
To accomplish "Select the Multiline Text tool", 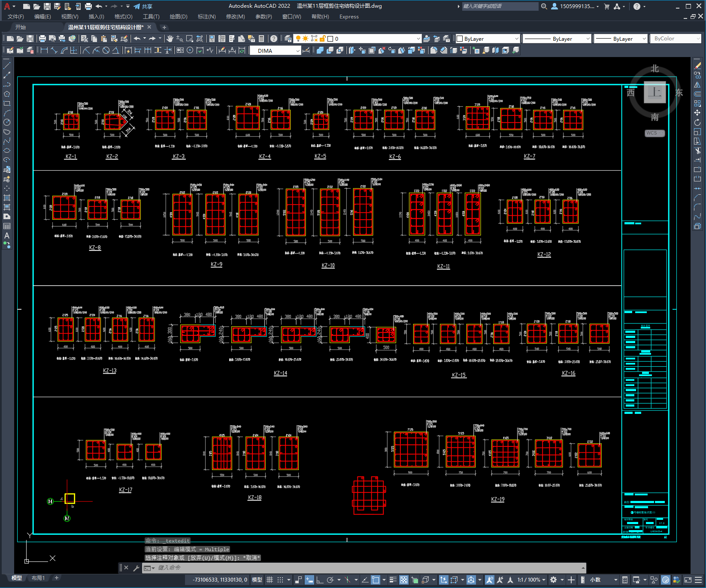I will pos(7,235).
